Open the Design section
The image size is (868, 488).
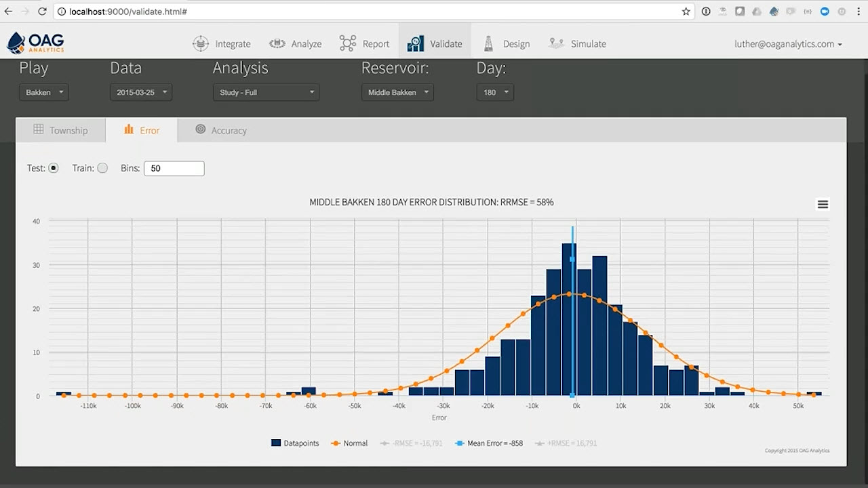(x=506, y=43)
